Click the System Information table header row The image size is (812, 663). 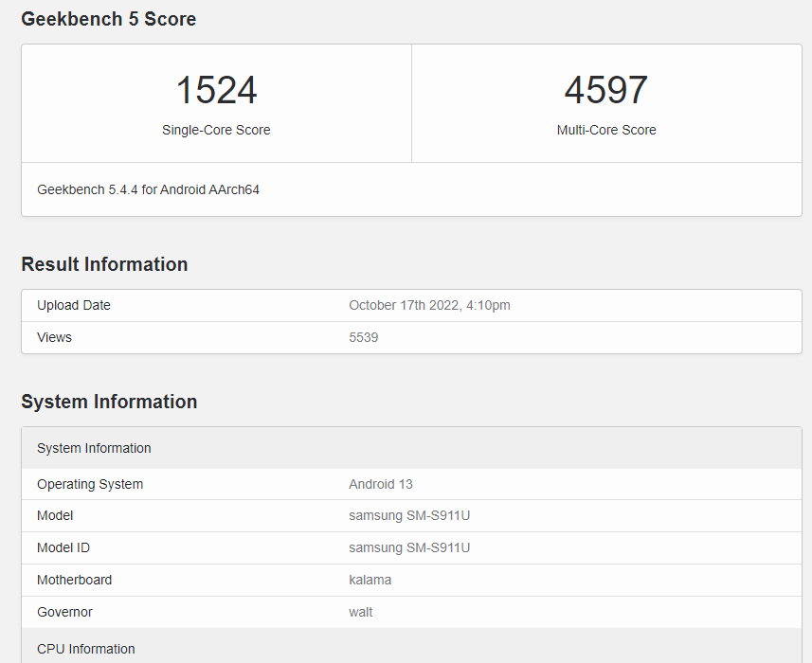tap(94, 448)
